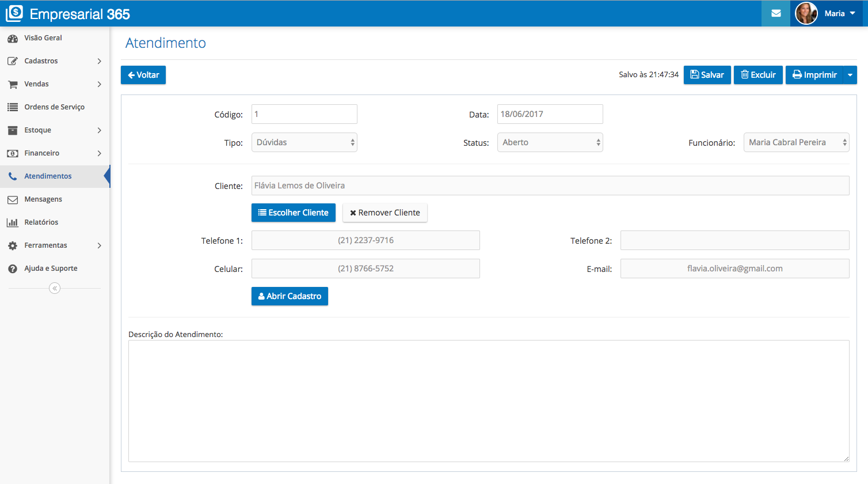Viewport: 868px width, 484px height.
Task: Open the Funcionário dropdown
Action: point(797,142)
